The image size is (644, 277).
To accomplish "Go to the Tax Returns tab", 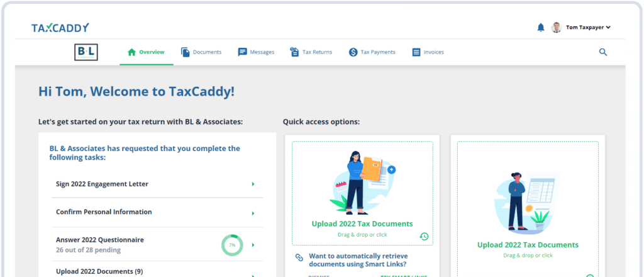I will (x=311, y=52).
